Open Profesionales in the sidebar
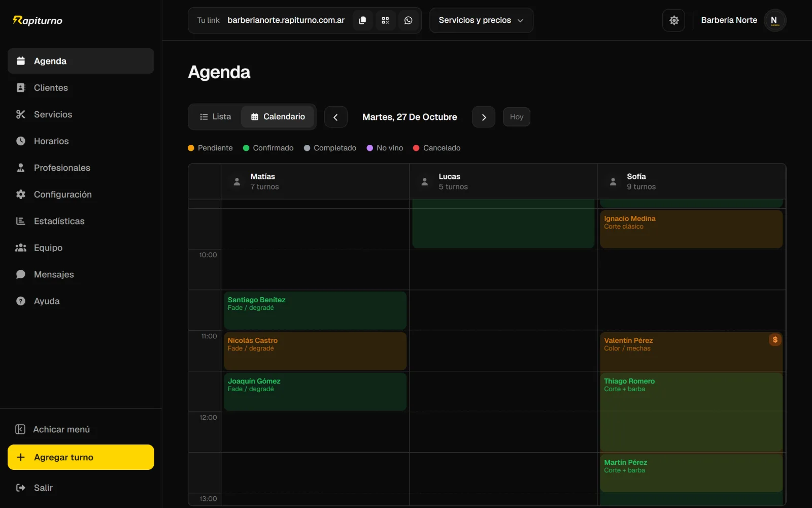This screenshot has height=508, width=812. (81, 168)
